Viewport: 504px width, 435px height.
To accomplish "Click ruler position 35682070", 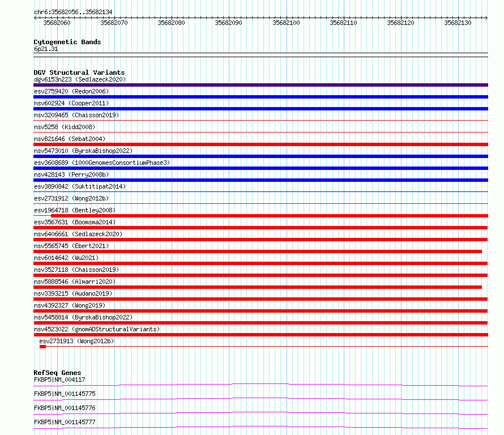I will coord(114,23).
